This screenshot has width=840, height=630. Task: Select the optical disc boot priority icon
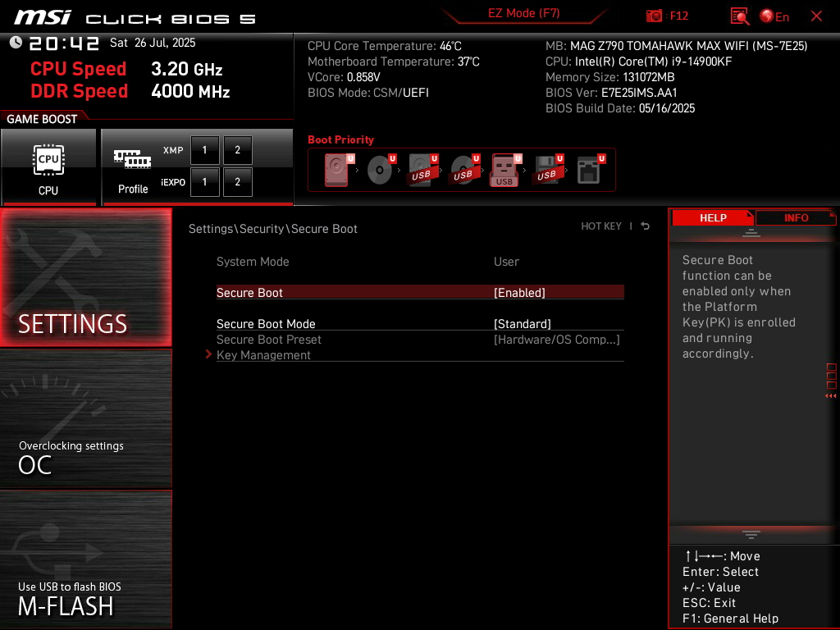click(x=381, y=170)
